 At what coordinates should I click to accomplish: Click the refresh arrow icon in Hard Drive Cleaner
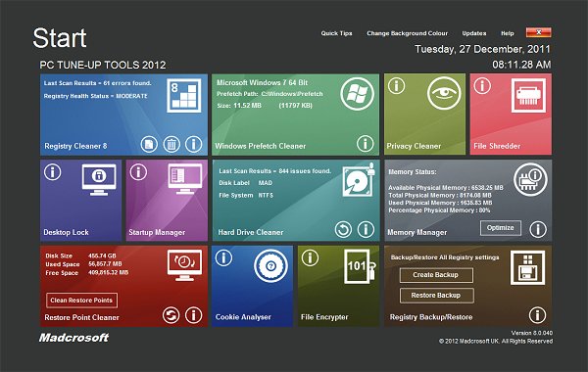click(x=343, y=229)
